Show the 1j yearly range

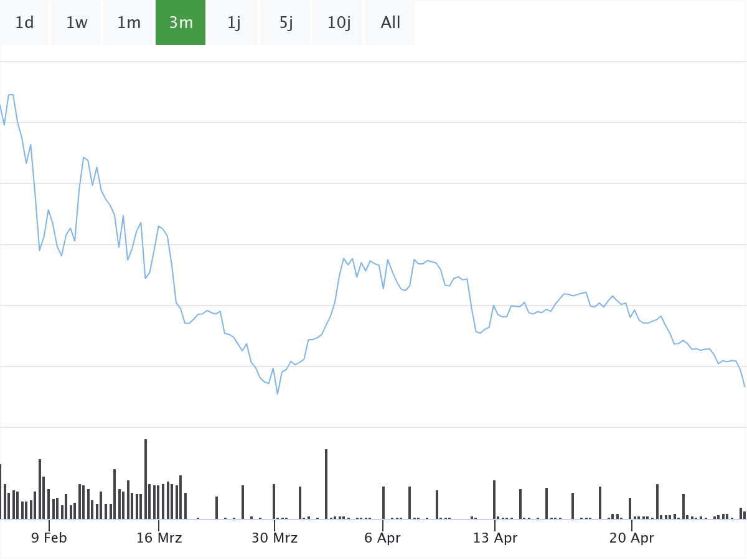[x=233, y=23]
